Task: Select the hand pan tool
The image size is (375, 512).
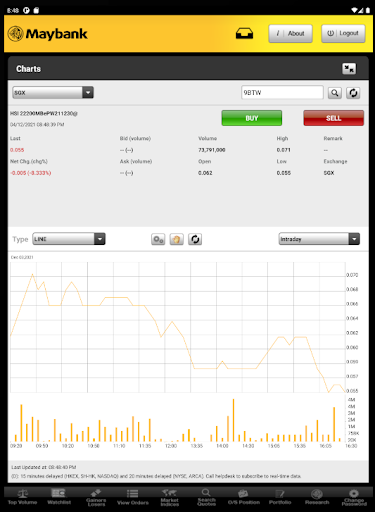Action: [176, 239]
